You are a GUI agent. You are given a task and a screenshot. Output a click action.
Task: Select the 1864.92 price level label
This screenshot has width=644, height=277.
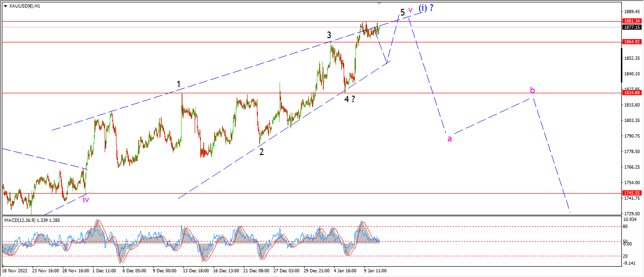pyautogui.click(x=631, y=42)
